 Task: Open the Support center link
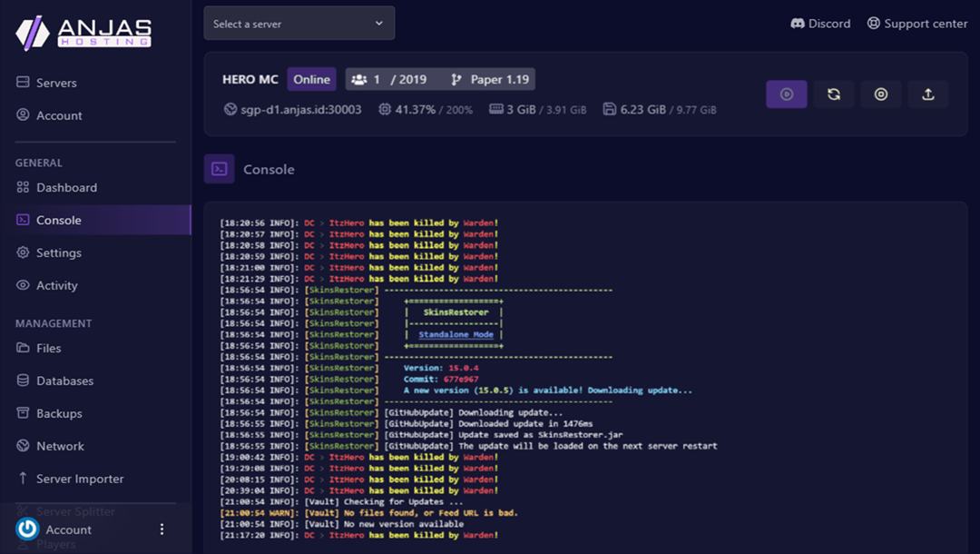pyautogui.click(x=916, y=24)
